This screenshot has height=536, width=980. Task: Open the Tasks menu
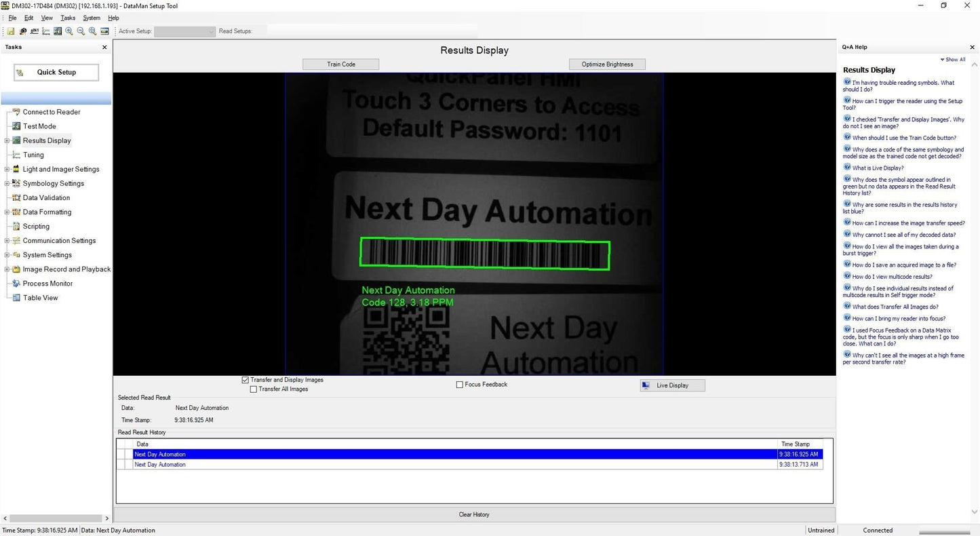pyautogui.click(x=68, y=18)
